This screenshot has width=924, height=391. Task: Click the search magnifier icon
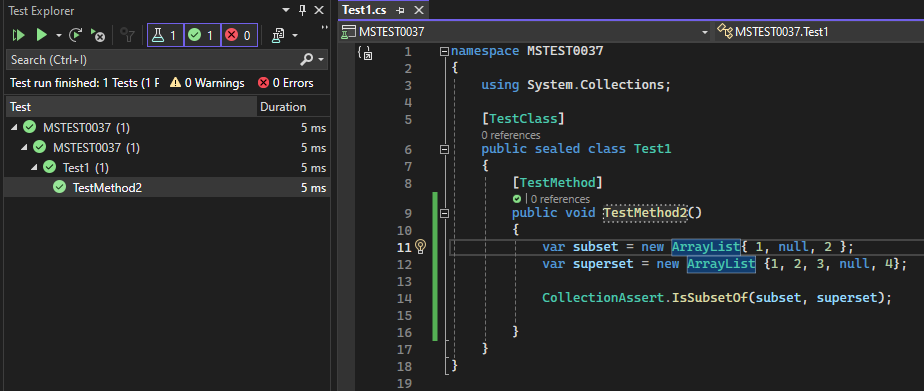[307, 59]
